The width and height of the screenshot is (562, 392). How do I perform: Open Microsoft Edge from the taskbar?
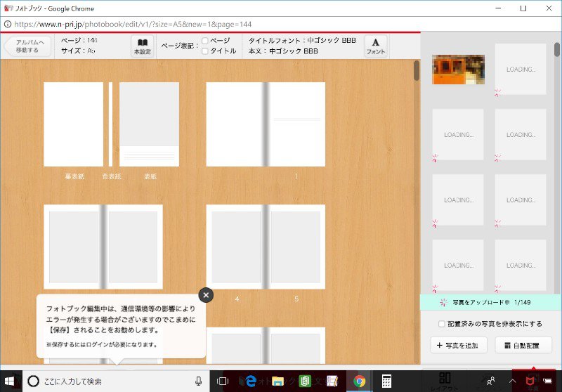pos(249,381)
